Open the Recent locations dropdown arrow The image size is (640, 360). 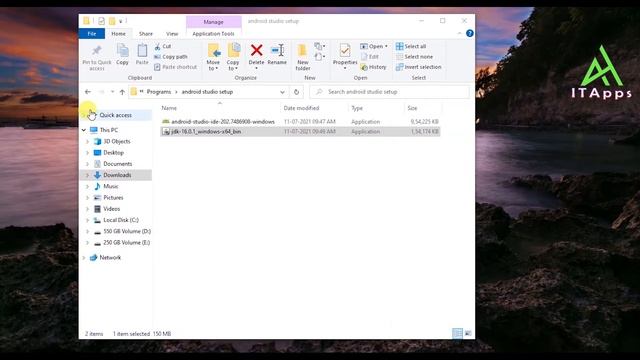(112, 92)
